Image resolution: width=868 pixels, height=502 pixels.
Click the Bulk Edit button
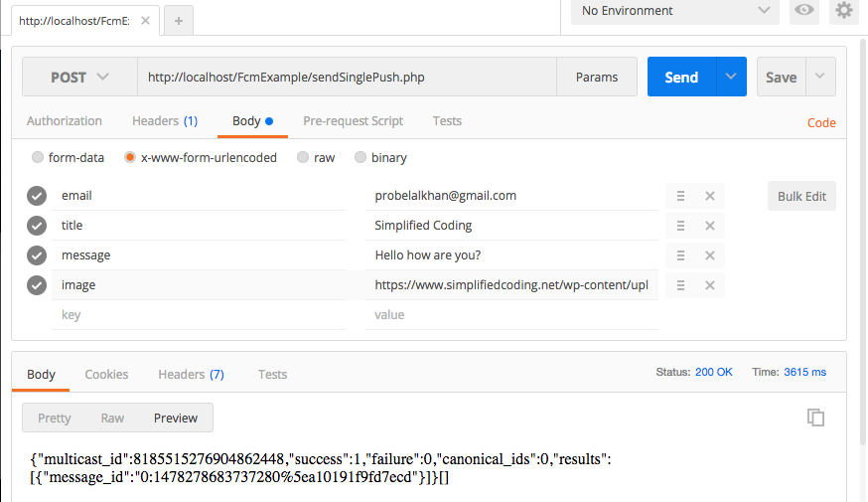click(801, 196)
